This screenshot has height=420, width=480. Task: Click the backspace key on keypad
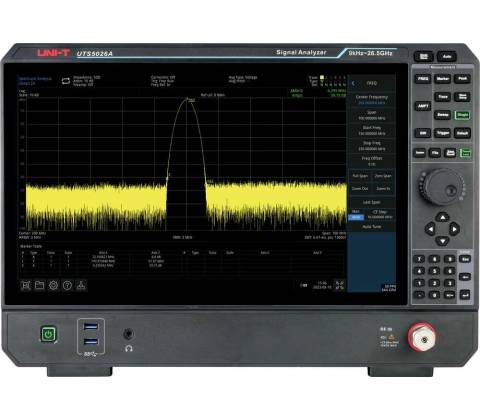(x=465, y=277)
